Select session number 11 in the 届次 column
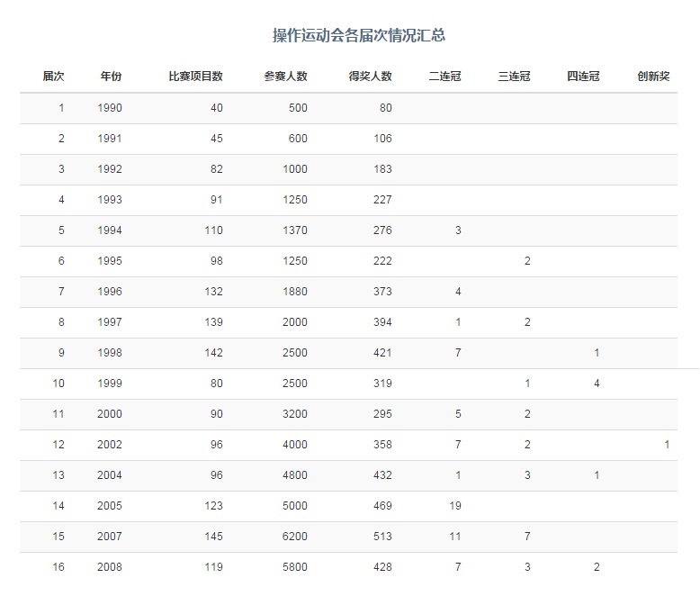This screenshot has width=700, height=605. point(58,414)
